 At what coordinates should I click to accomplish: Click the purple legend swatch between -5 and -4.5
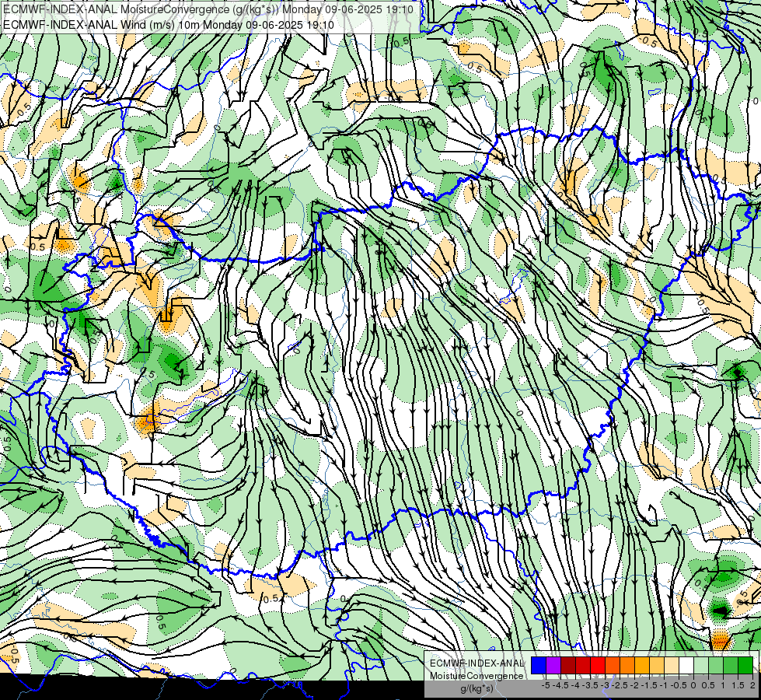click(x=553, y=665)
